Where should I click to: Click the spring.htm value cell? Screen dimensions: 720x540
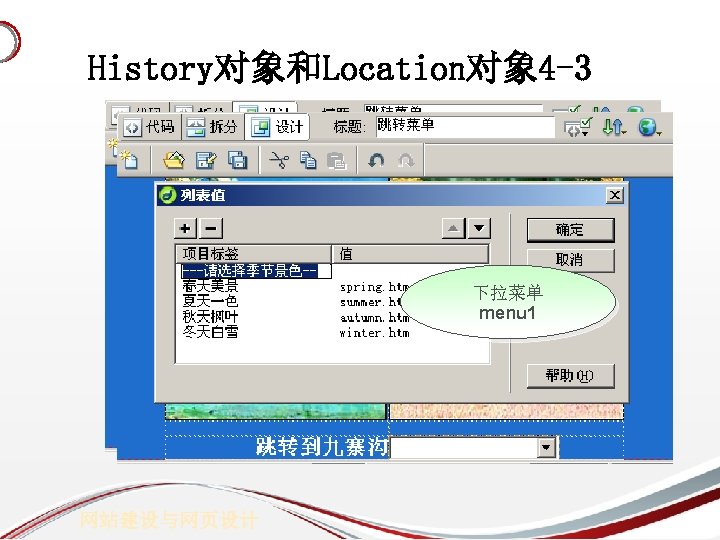[375, 287]
